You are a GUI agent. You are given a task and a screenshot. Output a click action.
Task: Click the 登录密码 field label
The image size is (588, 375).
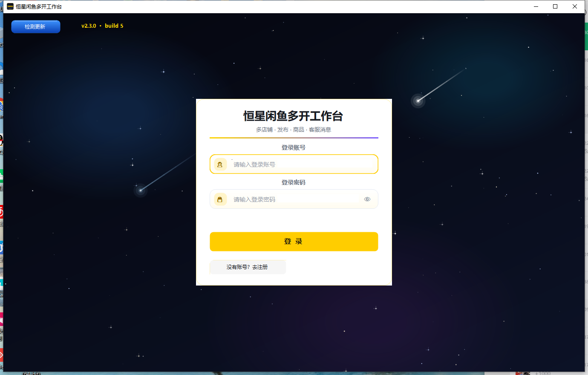click(294, 182)
